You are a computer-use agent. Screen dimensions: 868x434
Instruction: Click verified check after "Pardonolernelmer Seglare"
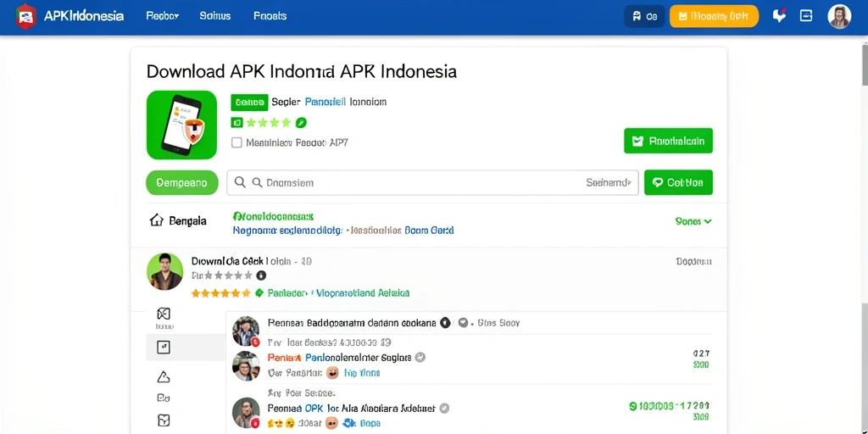coord(420,358)
